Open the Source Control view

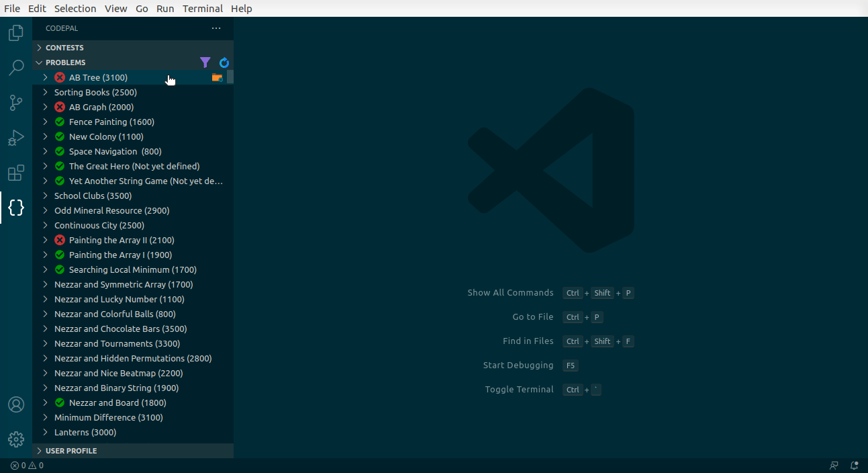(x=16, y=103)
